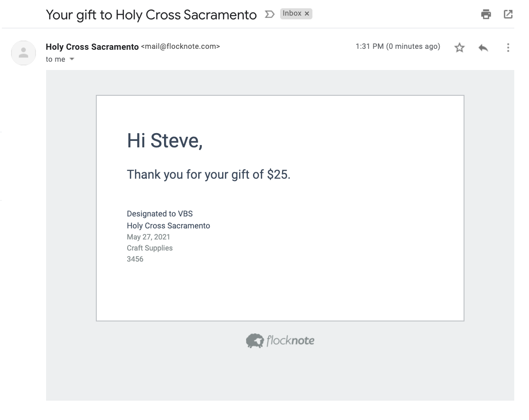Remove the Inbox label with the x
This screenshot has width=529, height=420.
[x=307, y=14]
